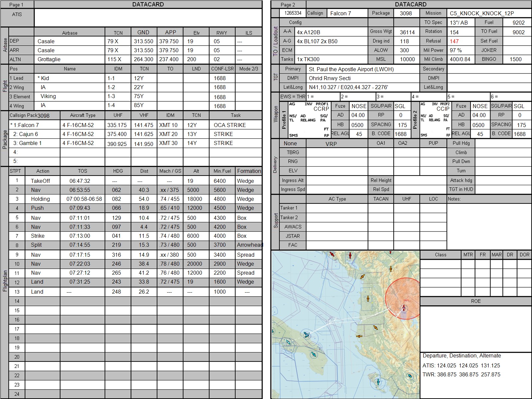Select the steerpoint 7 Strike row

pyautogui.click(x=133, y=236)
